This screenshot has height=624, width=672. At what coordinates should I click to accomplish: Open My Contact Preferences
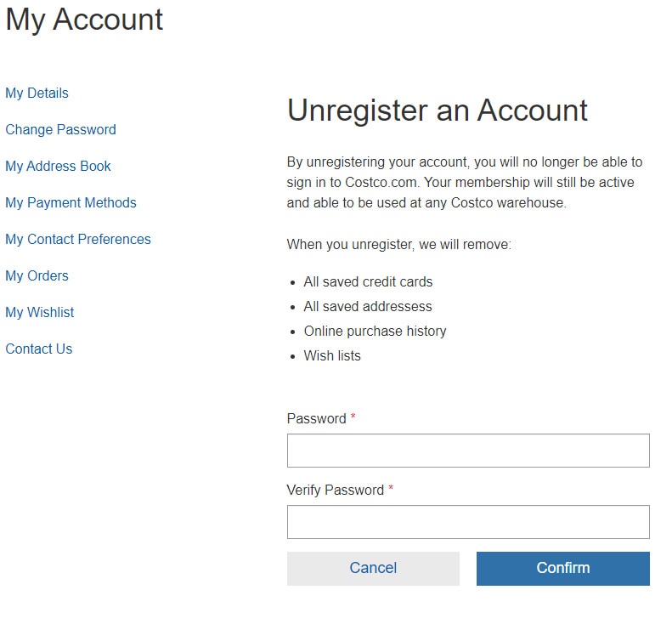click(78, 239)
